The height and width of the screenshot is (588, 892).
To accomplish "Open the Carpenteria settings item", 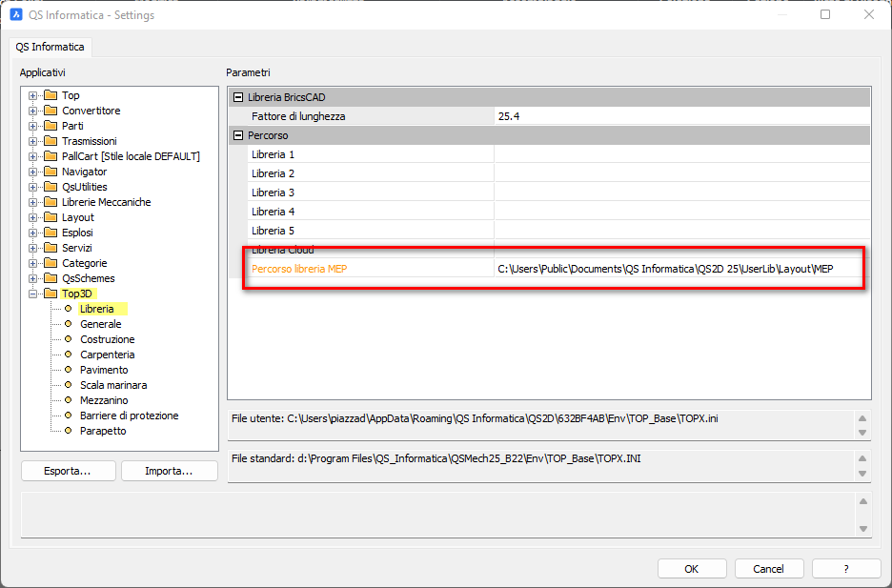I will (x=108, y=355).
